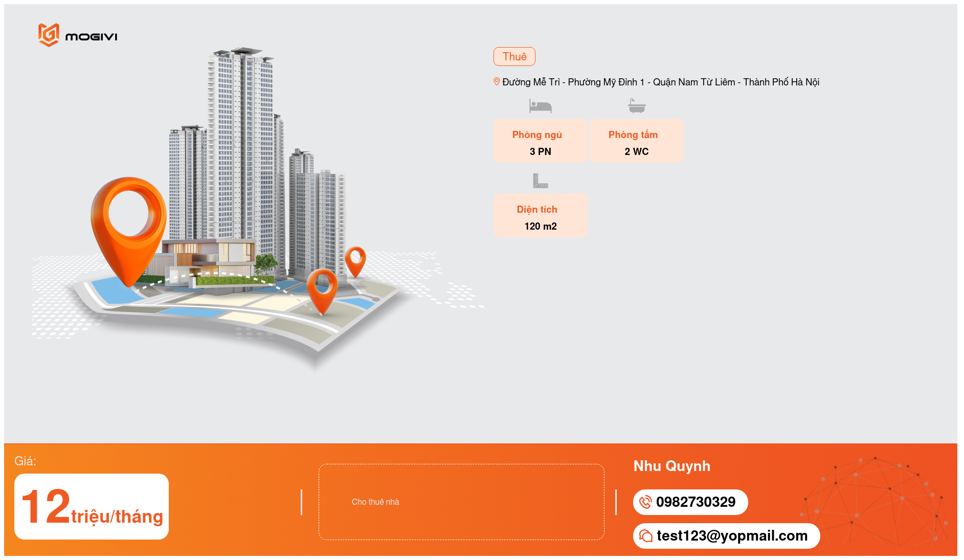The width and height of the screenshot is (964, 560).
Task: Call the phone number 0982730329
Action: (696, 502)
